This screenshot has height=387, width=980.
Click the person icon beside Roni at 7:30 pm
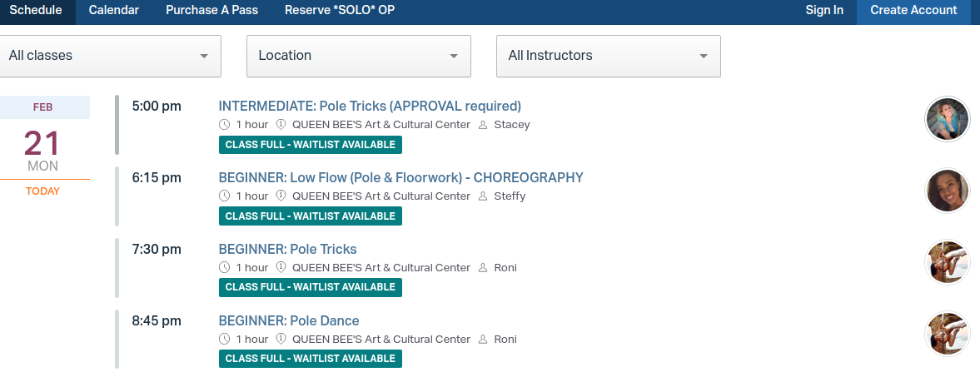pos(483,268)
